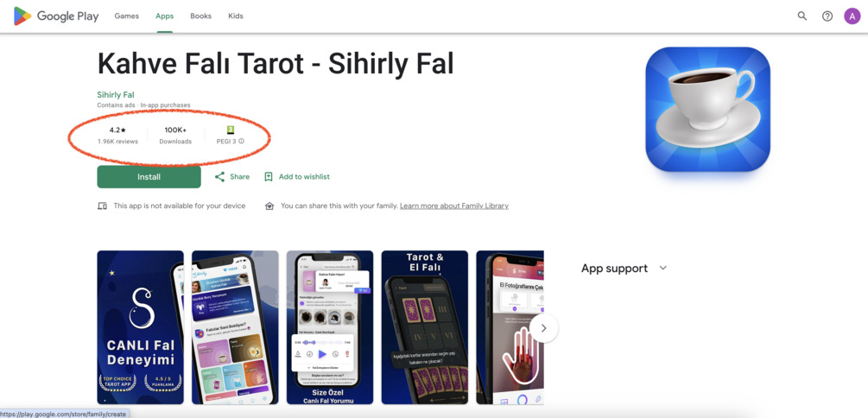Click the coffee cup app icon
Screen dimensions: 868x418
click(707, 109)
